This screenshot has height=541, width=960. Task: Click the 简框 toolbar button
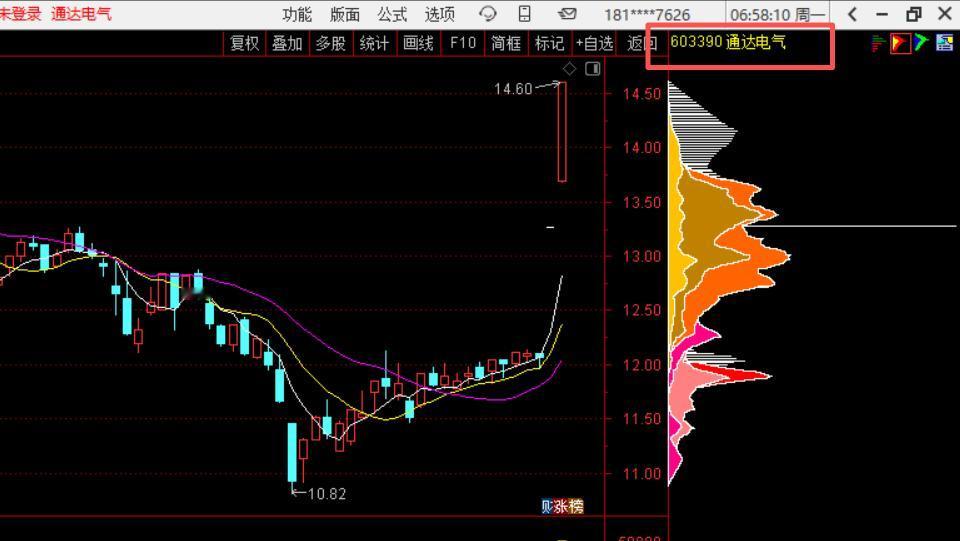pyautogui.click(x=506, y=43)
